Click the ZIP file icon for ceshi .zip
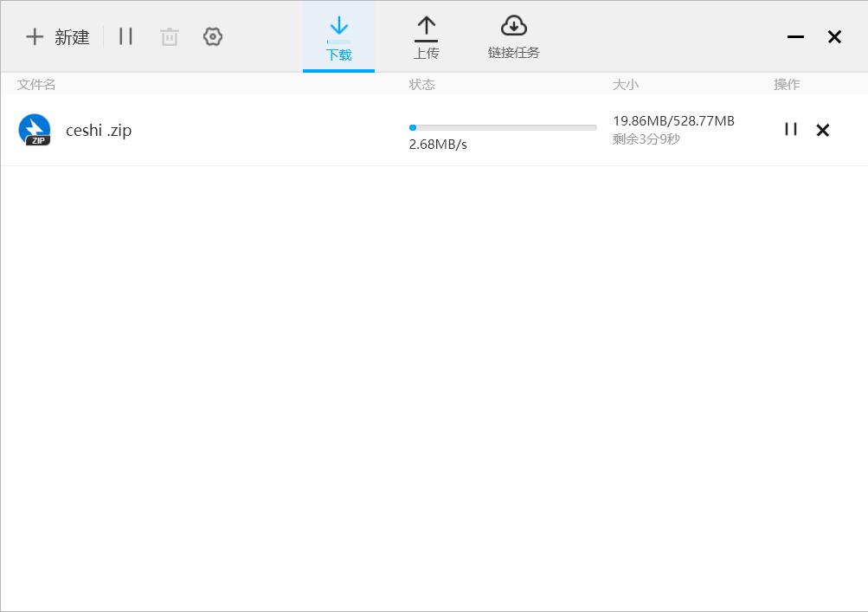868x612 pixels. pos(35,130)
